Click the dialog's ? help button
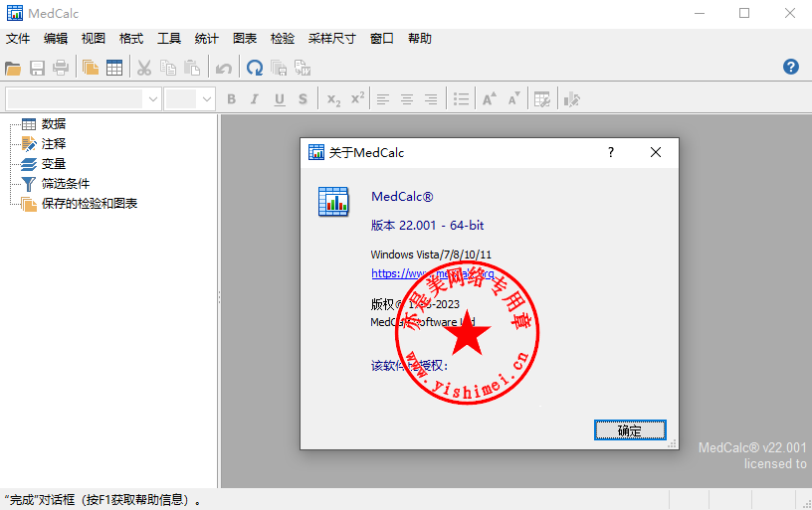The width and height of the screenshot is (812, 510). tap(611, 152)
